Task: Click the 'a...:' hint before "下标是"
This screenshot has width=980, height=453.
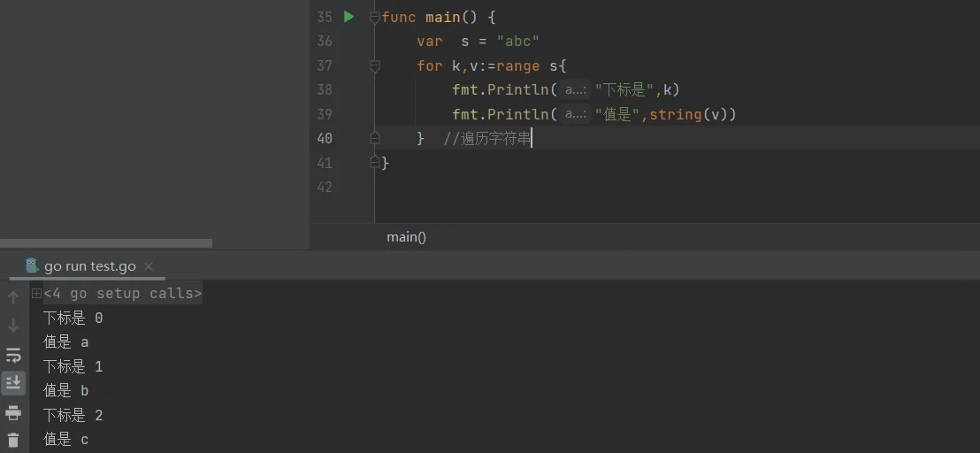Action: point(574,90)
